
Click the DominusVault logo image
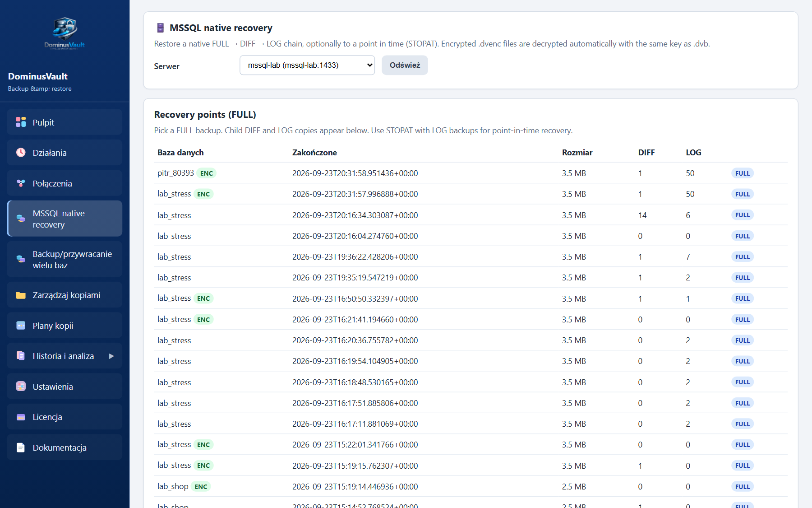click(65, 33)
